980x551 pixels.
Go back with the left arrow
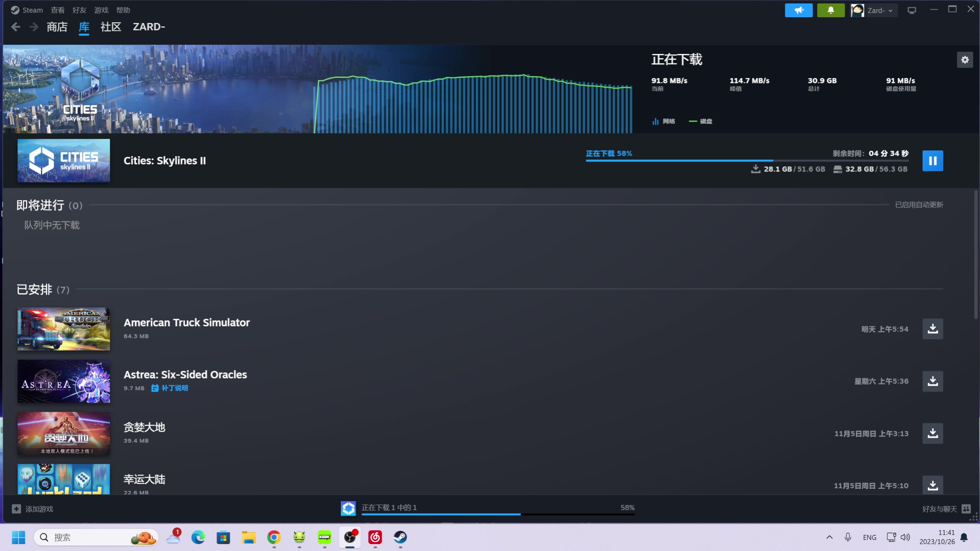(16, 27)
